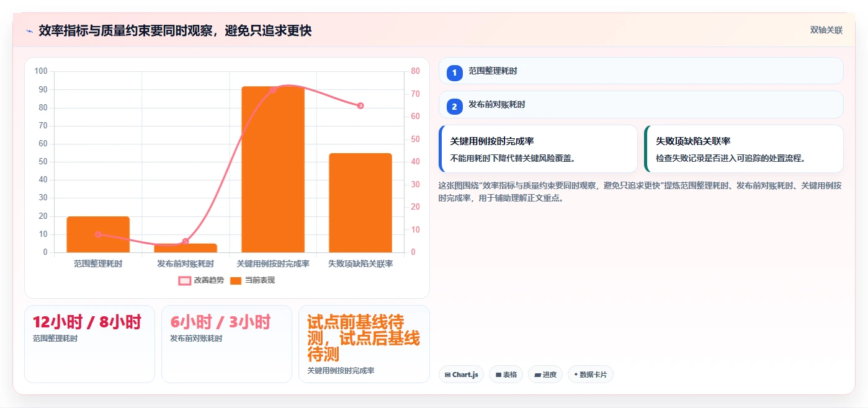Image resolution: width=868 pixels, height=408 pixels.
Task: Click the 关键用例按时完成率 orange bar
Action: pyautogui.click(x=273, y=169)
